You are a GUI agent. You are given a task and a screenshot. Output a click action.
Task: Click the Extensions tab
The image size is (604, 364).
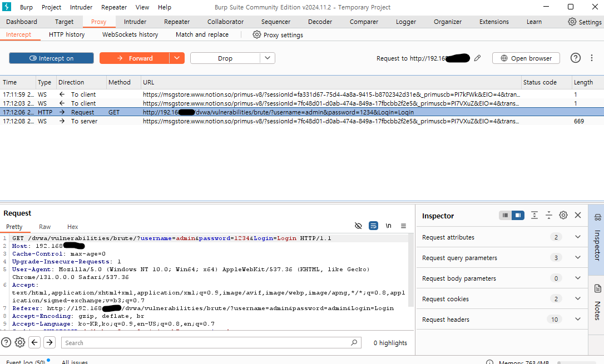(494, 22)
